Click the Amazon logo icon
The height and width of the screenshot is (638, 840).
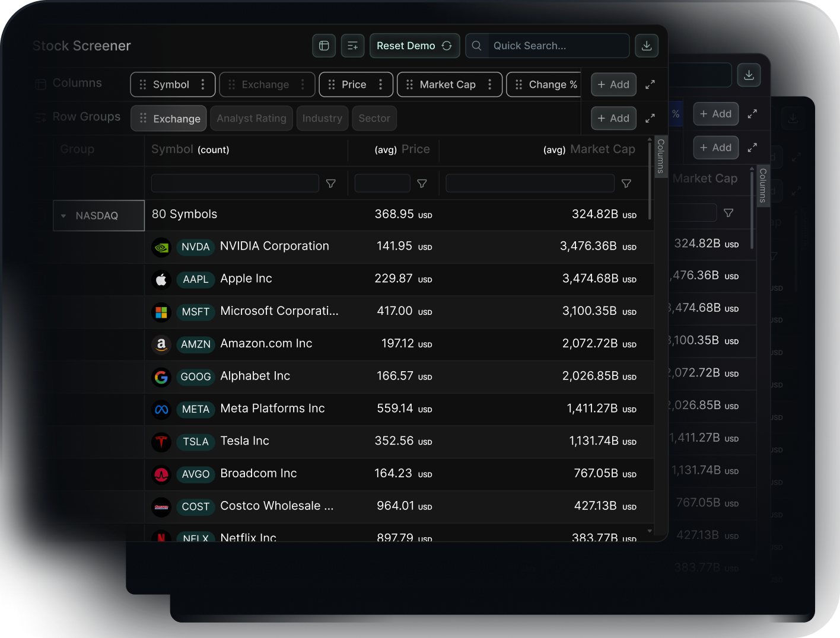161,344
